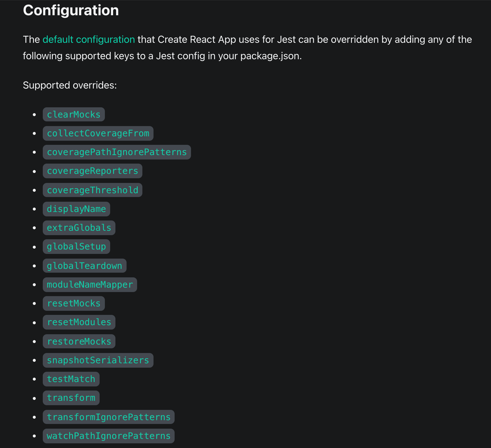The height and width of the screenshot is (448, 491).
Task: Click the snapshotSerializers link
Action: [98, 360]
